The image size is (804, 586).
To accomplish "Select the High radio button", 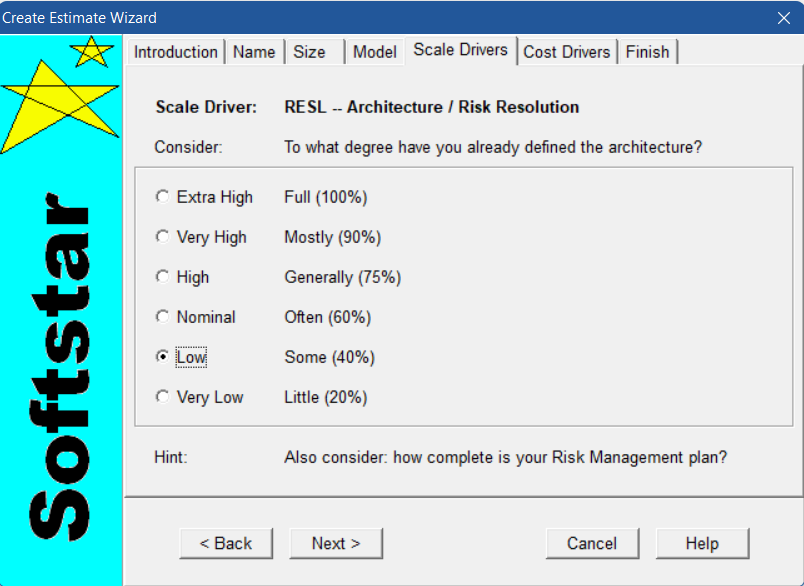I will tap(163, 277).
